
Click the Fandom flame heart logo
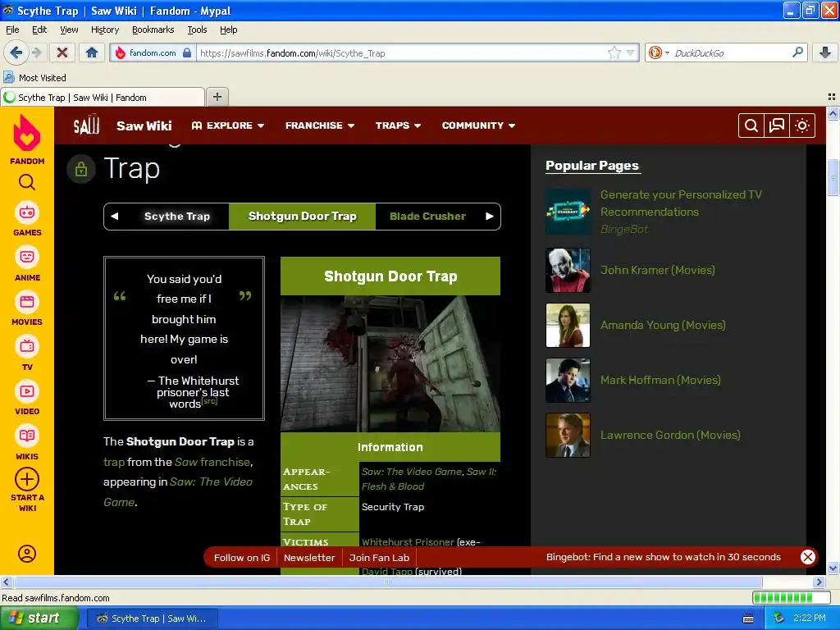(27, 133)
